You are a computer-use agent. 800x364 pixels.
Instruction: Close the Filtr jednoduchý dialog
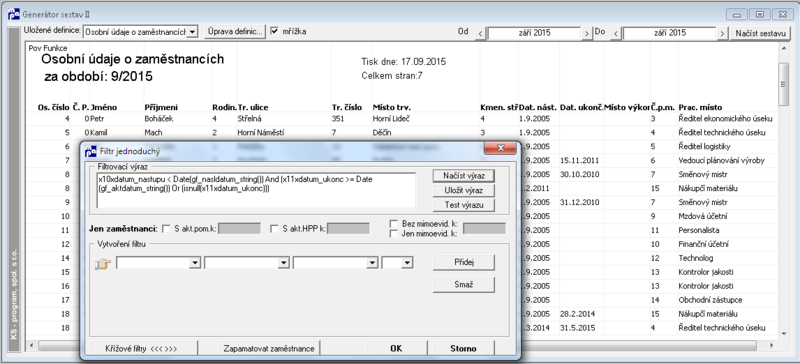coord(500,148)
